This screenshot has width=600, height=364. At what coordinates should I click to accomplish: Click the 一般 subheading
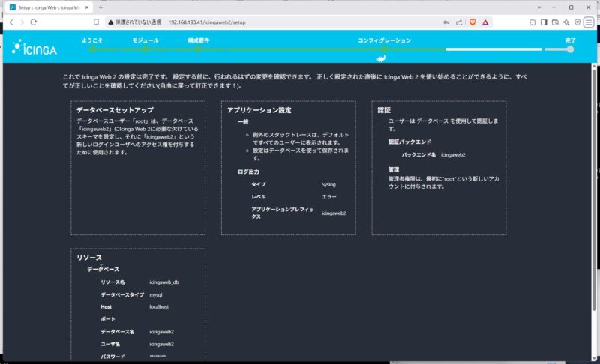(243, 122)
